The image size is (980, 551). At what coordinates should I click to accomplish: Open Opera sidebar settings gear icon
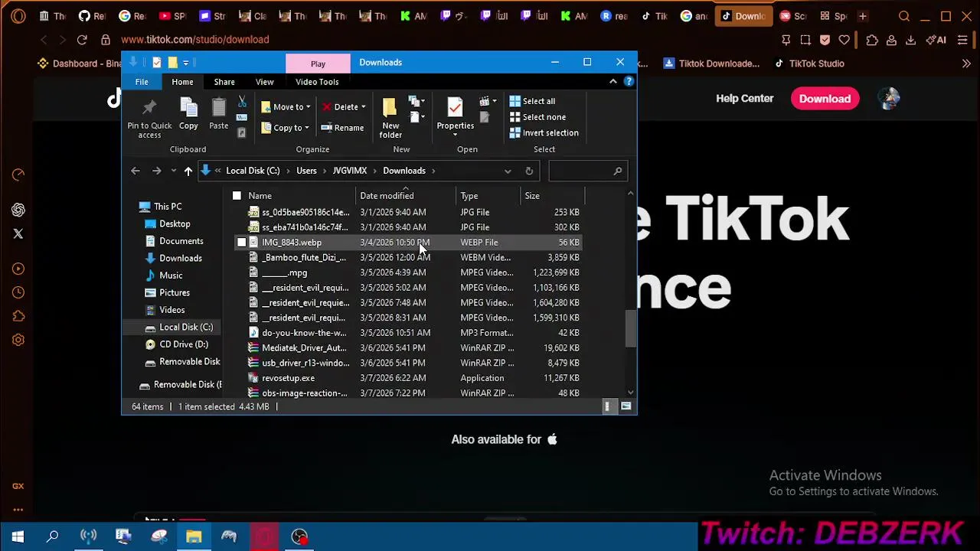18,340
